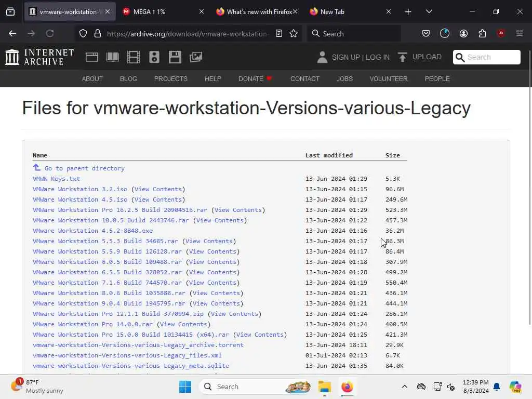This screenshot has height=399, width=532.
Task: View Contents of Workstation 10.0.5 rar
Action: [220, 220]
